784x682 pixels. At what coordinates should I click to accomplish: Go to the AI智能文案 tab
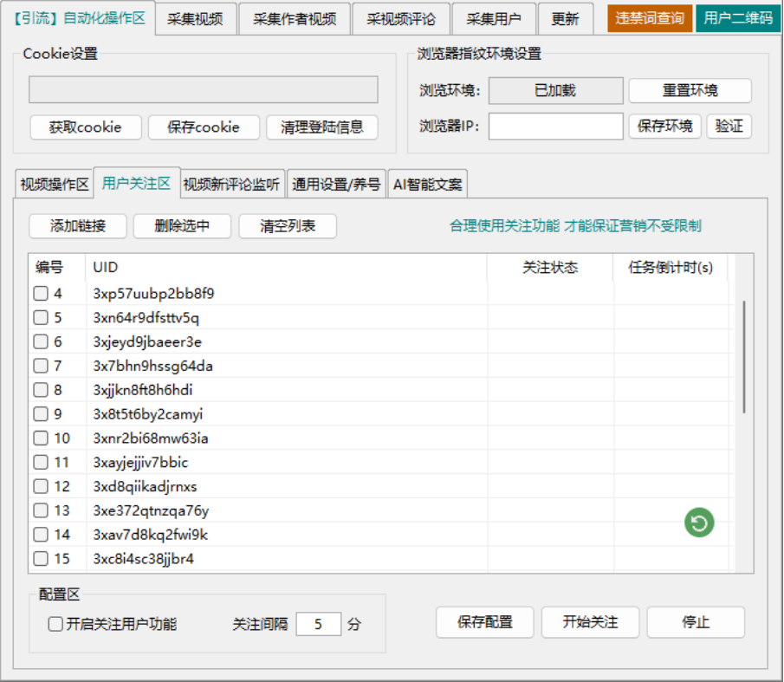428,184
